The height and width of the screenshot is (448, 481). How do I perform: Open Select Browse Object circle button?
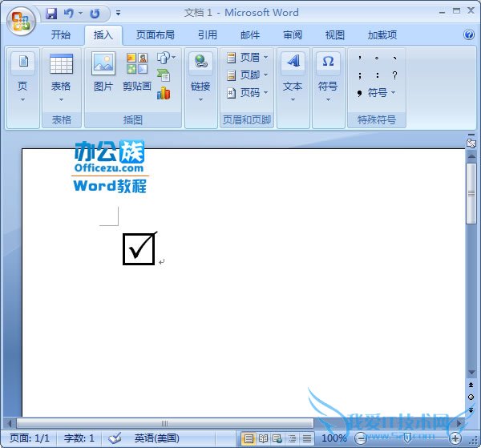tap(471, 397)
